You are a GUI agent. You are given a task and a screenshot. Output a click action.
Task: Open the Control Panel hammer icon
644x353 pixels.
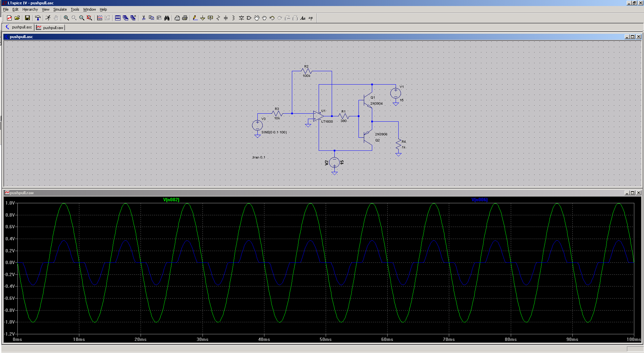[38, 18]
